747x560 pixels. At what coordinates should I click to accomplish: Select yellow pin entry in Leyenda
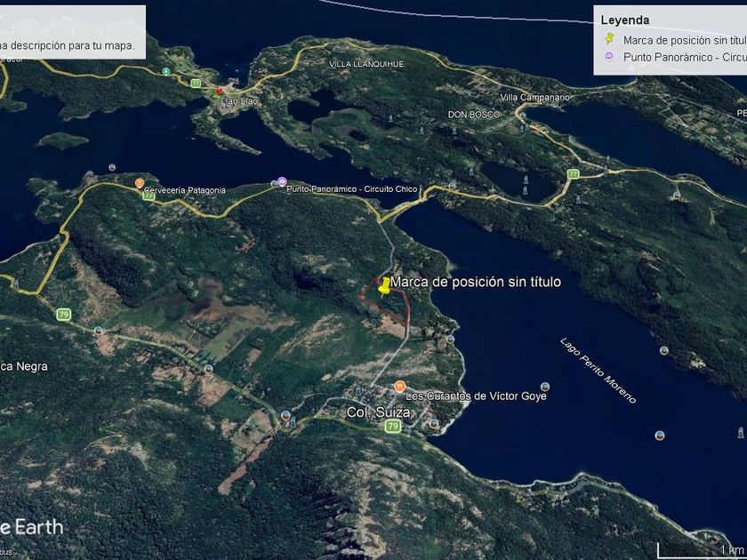[x=672, y=40]
